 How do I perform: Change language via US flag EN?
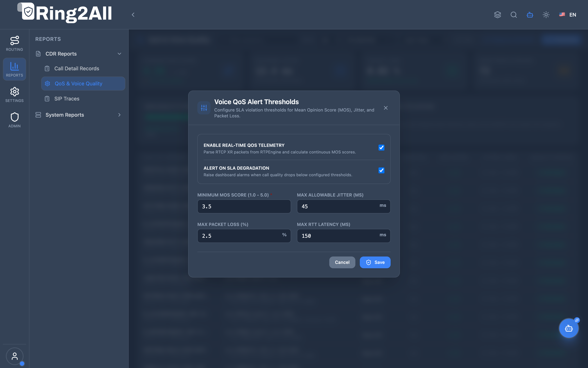pos(568,15)
